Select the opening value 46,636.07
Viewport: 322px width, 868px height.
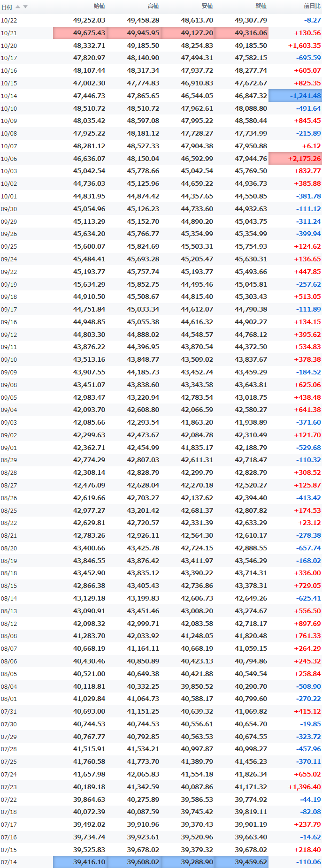[89, 159]
